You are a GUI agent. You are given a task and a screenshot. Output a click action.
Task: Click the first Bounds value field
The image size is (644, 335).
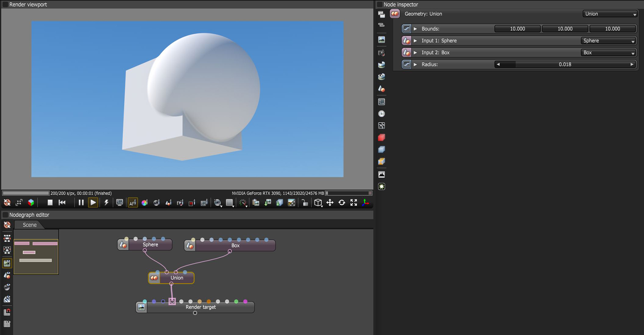[x=517, y=29]
